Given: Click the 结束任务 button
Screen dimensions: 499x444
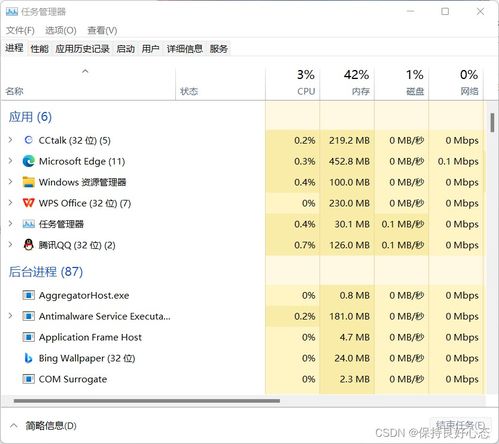Looking at the screenshot, I should (x=460, y=425).
